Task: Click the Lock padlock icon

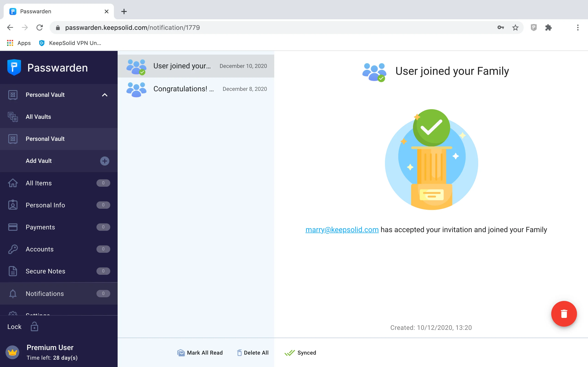Action: (34, 327)
